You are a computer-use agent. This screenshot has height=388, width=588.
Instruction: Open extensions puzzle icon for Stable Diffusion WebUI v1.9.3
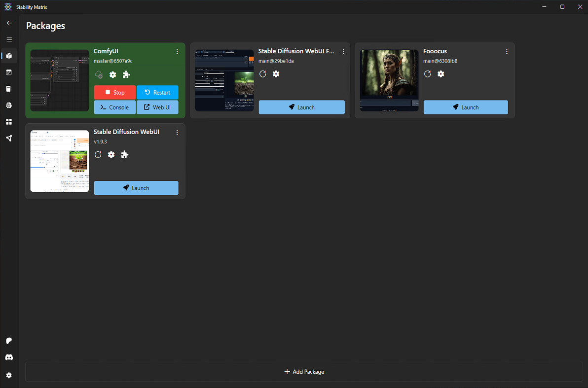pyautogui.click(x=125, y=154)
